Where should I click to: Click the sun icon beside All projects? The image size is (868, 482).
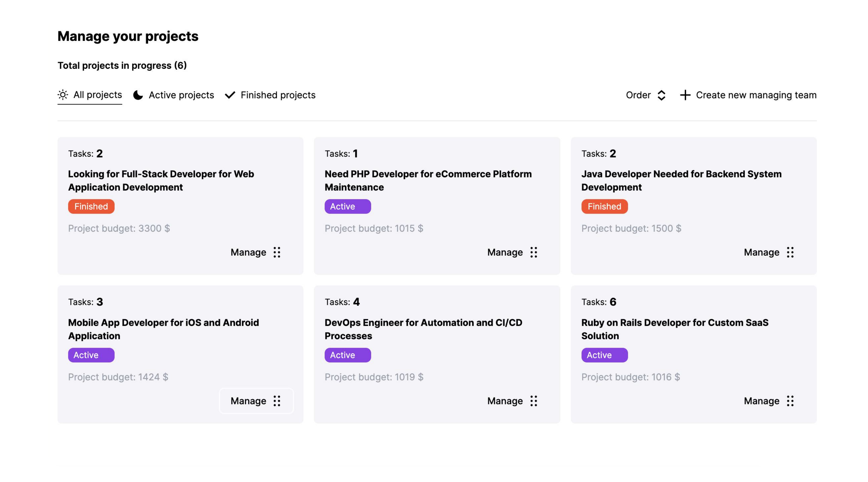coord(63,95)
